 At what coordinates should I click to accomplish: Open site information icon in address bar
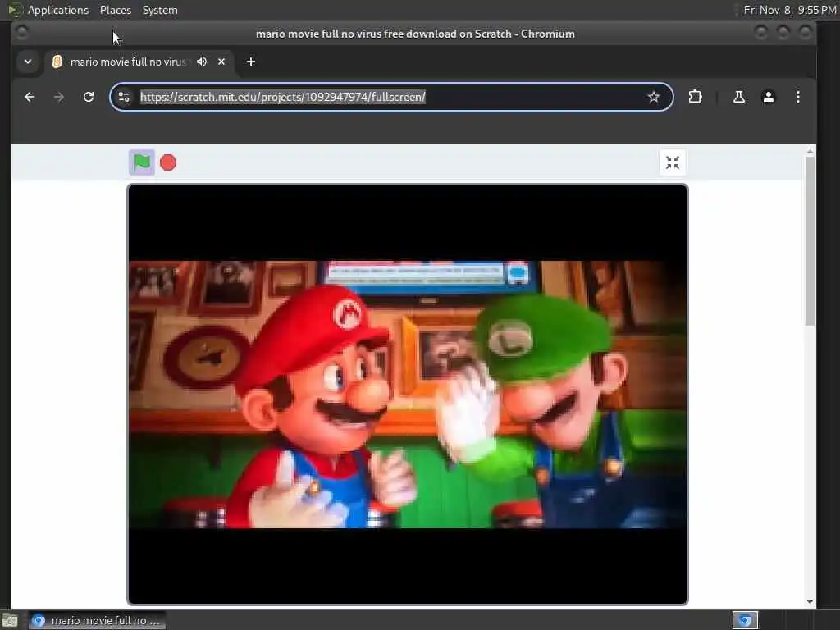click(124, 97)
